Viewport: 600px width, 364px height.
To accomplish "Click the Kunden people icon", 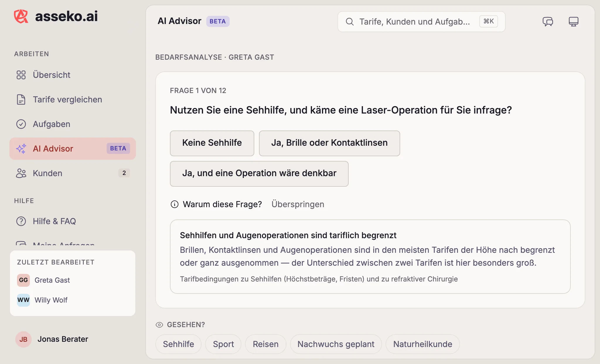I will click(21, 173).
